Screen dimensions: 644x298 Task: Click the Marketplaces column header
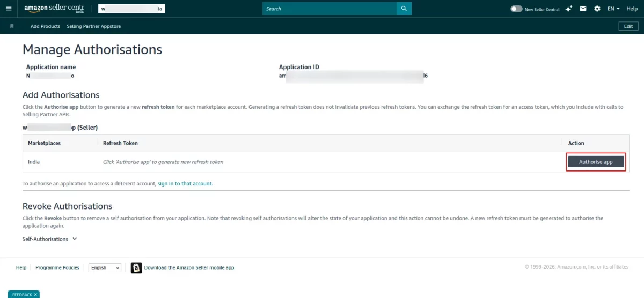pos(44,143)
